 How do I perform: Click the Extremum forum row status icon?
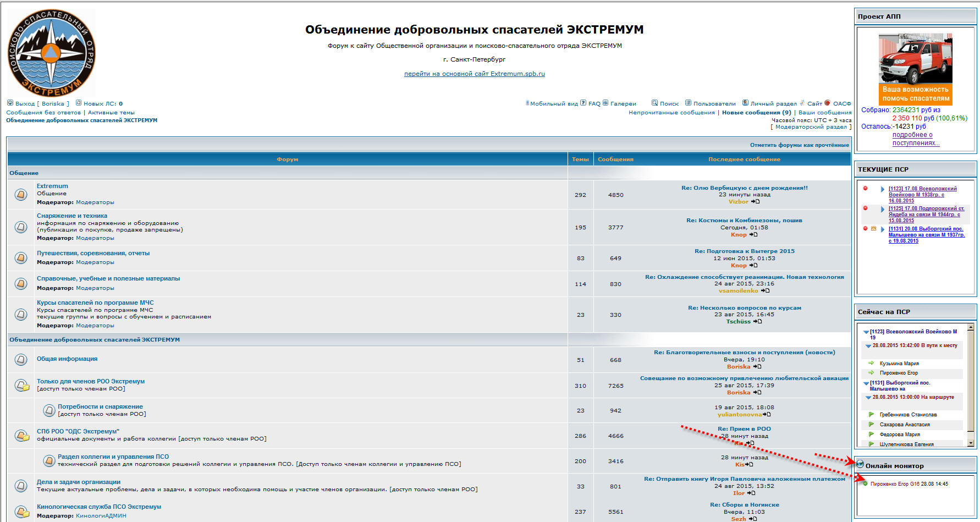click(21, 195)
